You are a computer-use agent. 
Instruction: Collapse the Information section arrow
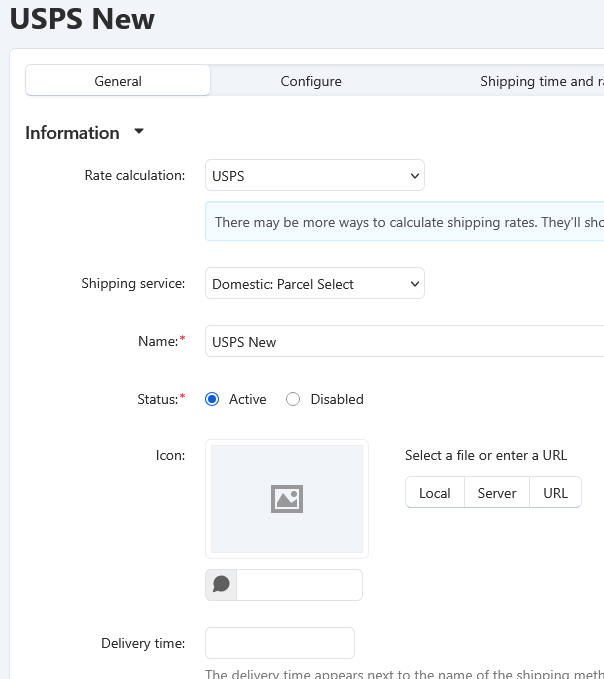139,132
